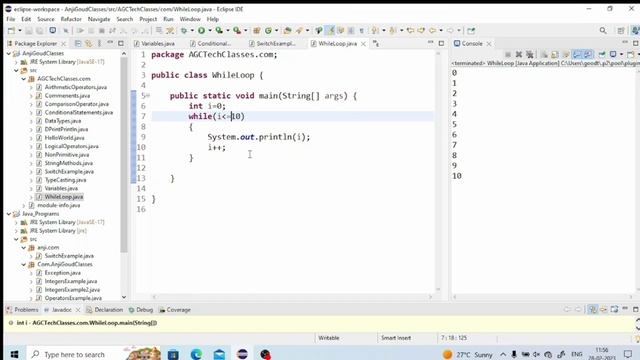Switch to the SwitchExampl... editor tab
The height and width of the screenshot is (360, 640).
click(x=272, y=43)
